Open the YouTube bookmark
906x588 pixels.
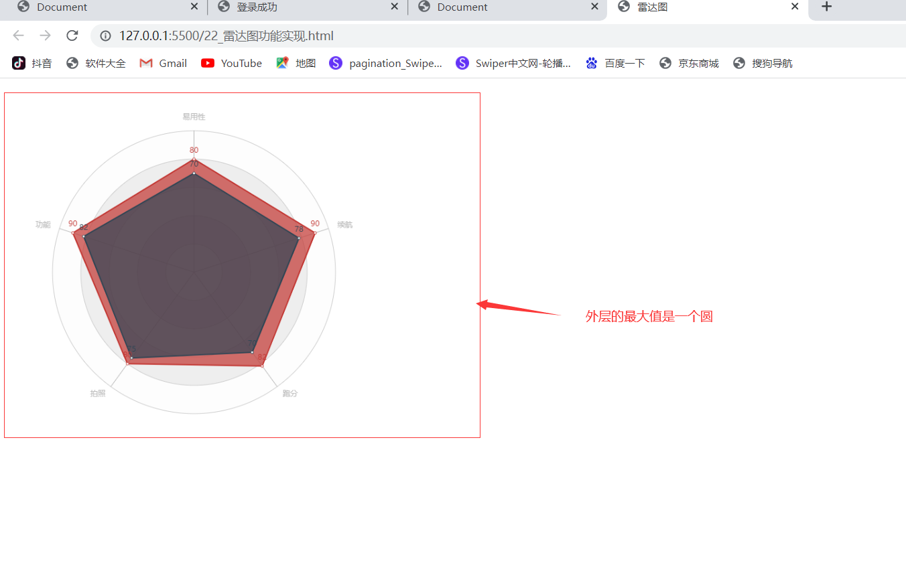[x=232, y=63]
